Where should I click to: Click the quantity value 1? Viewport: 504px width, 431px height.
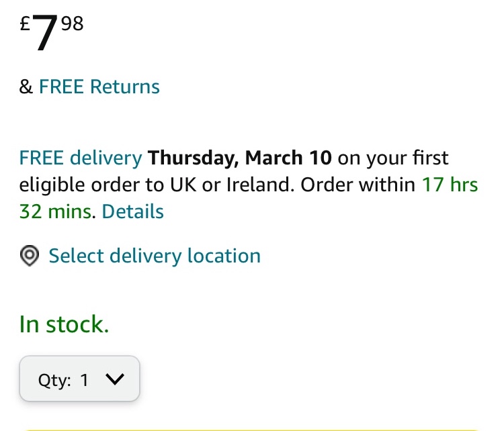point(85,380)
